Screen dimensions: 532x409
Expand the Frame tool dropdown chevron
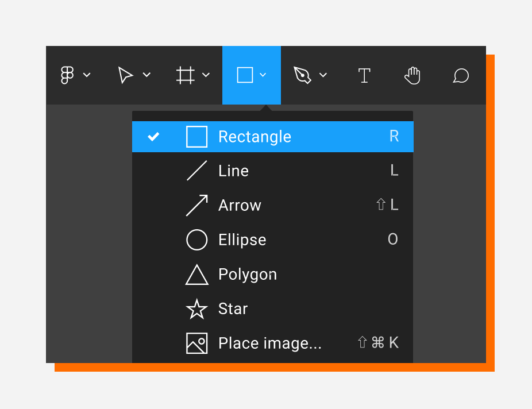coord(206,75)
